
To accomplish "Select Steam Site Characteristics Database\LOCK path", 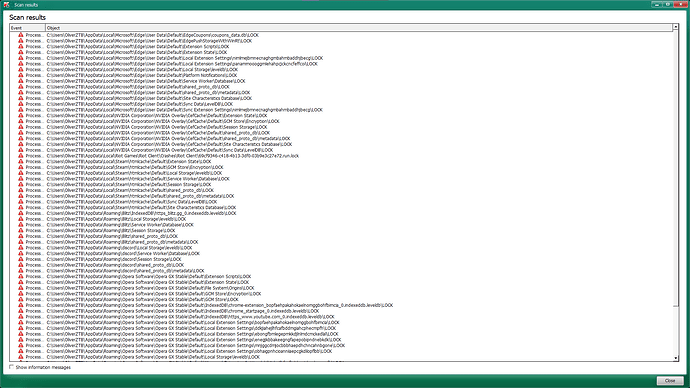I will tap(141, 208).
